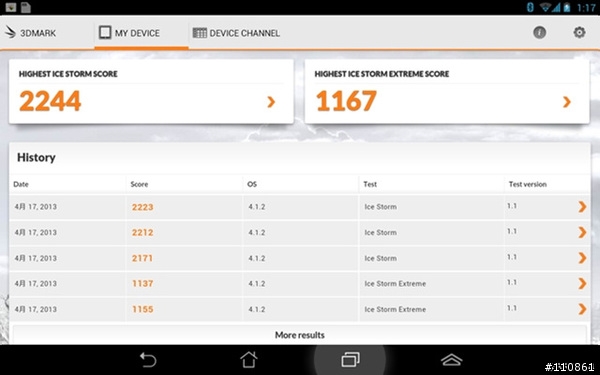The height and width of the screenshot is (375, 600).
Task: Tap the 1167 extreme score value
Action: (x=346, y=101)
